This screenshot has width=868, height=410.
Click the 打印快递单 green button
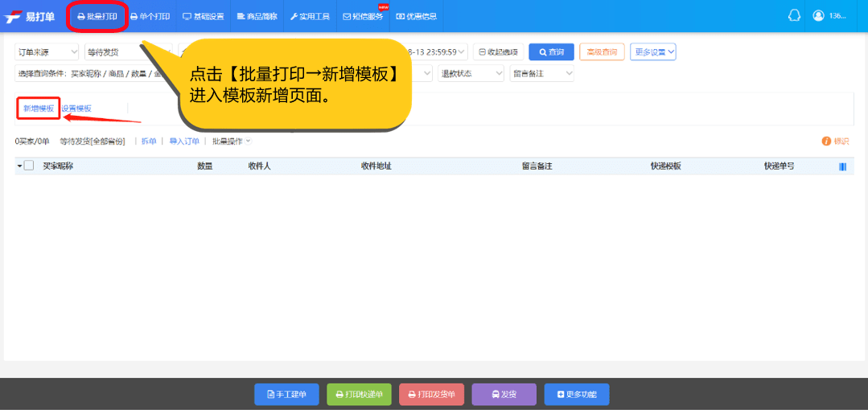[x=359, y=395]
